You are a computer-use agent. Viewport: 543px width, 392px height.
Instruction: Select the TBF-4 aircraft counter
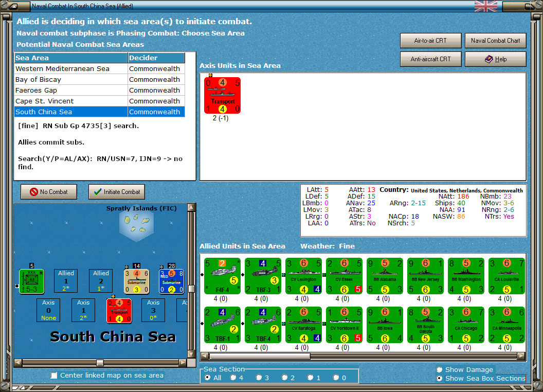263,325
